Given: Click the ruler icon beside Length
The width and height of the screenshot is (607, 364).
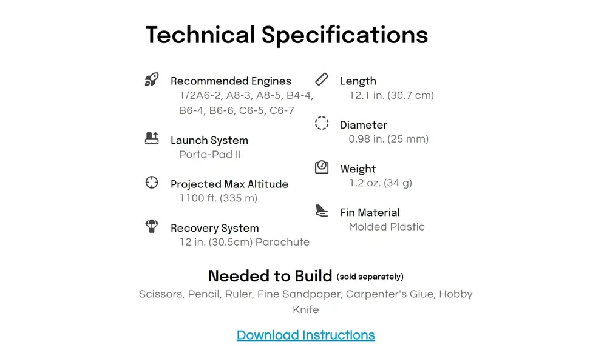Looking at the screenshot, I should click(322, 79).
